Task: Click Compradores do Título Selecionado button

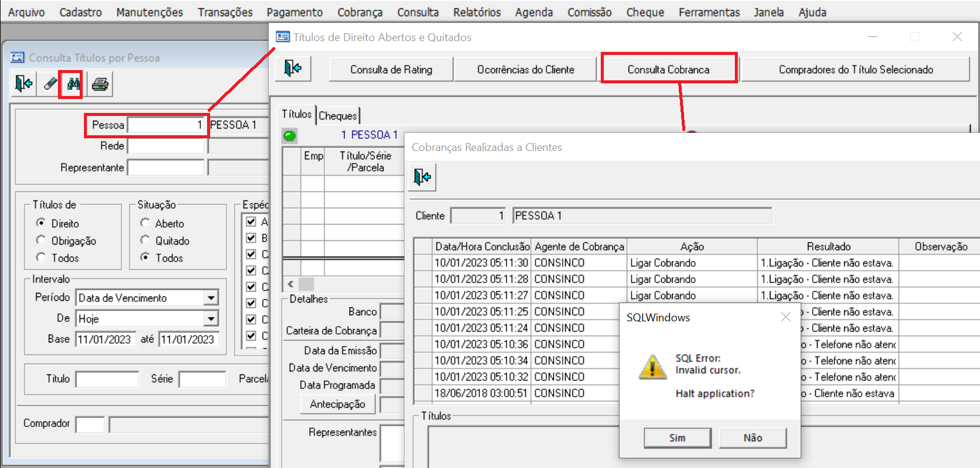Action: (856, 69)
